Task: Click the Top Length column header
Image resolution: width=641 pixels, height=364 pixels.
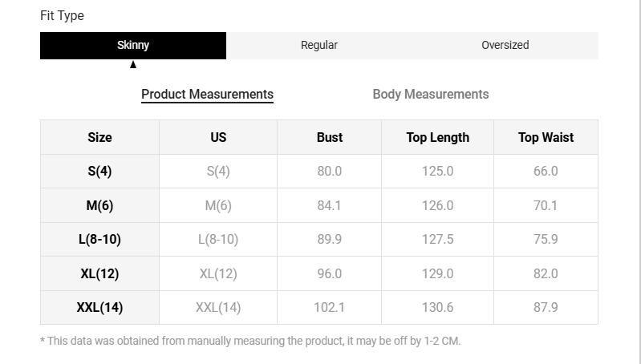Action: (x=437, y=138)
